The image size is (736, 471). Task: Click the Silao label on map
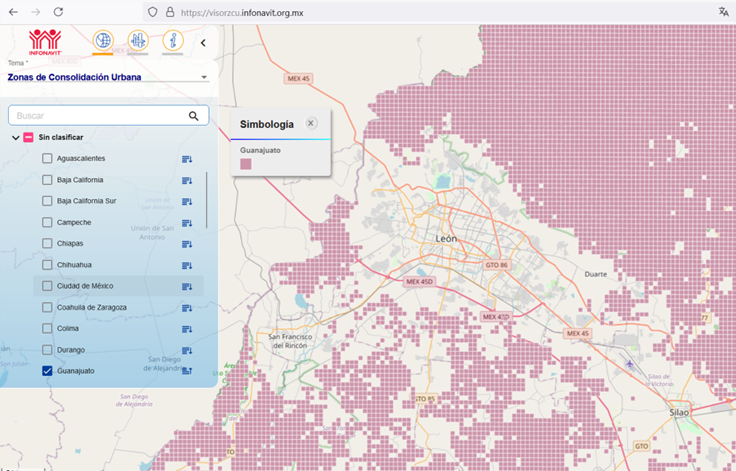click(x=679, y=412)
